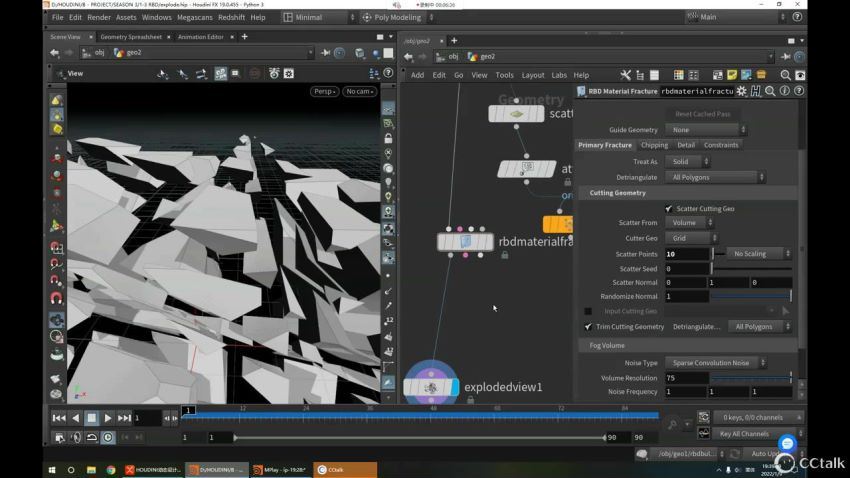Open the display options lock icon
The width and height of the screenshot is (850, 478).
(388, 139)
